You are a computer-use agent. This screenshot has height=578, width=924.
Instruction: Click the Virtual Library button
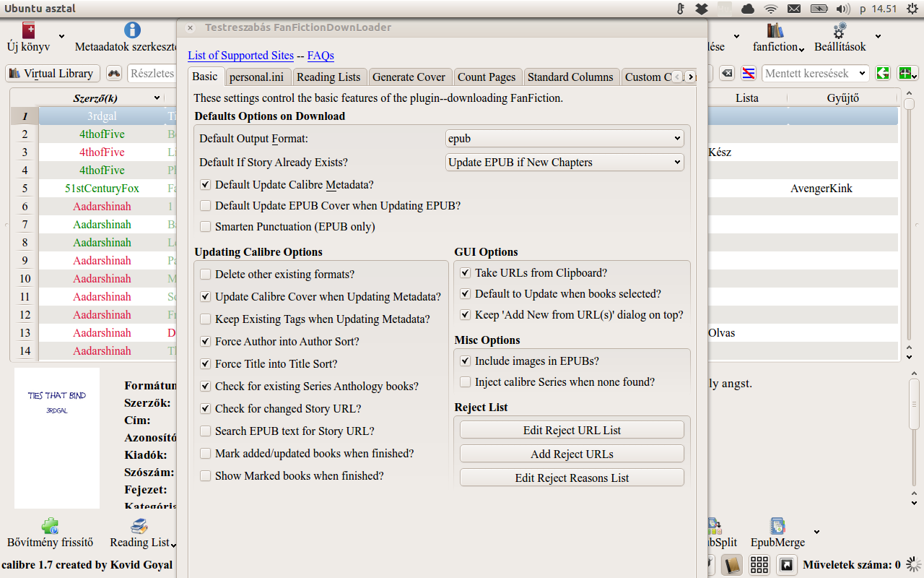click(52, 73)
